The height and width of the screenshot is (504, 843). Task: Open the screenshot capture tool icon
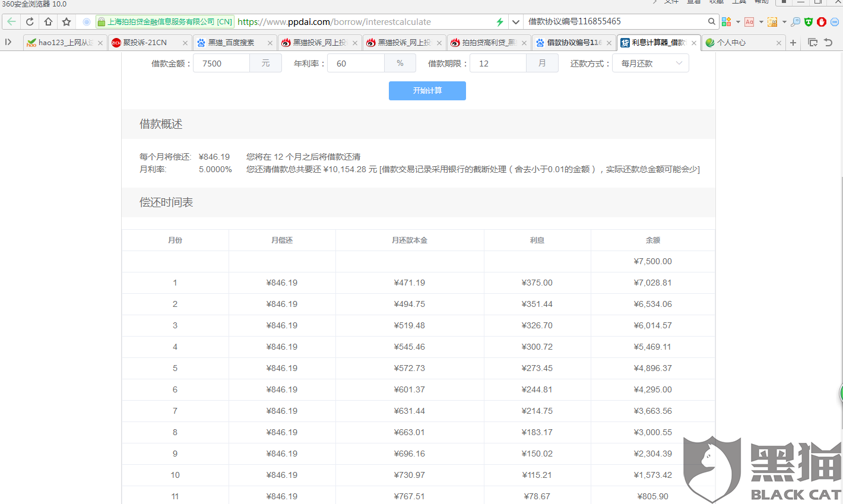772,21
